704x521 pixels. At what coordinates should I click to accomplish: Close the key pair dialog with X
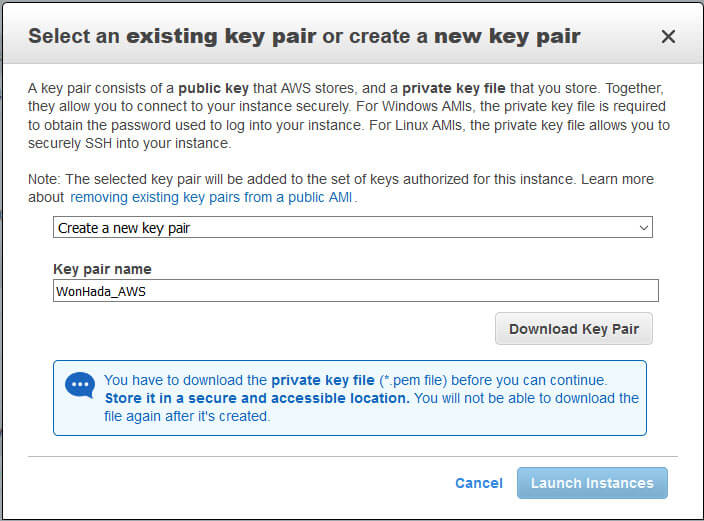click(x=668, y=36)
